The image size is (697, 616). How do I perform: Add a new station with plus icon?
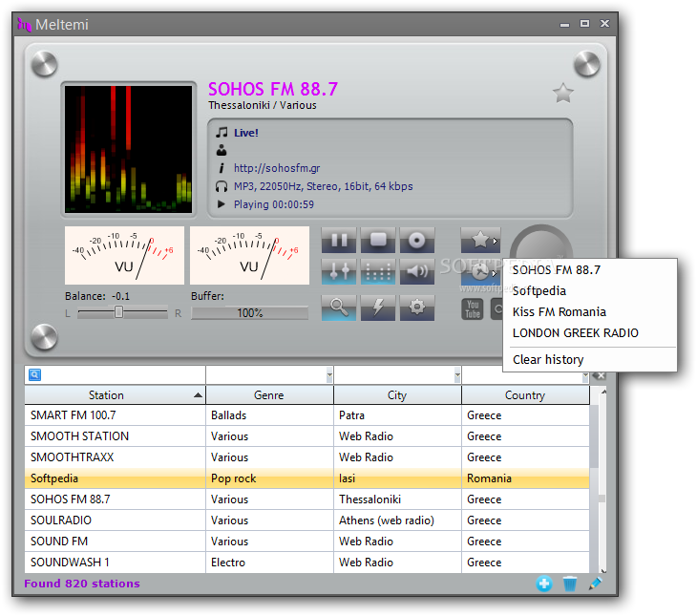[x=544, y=584]
